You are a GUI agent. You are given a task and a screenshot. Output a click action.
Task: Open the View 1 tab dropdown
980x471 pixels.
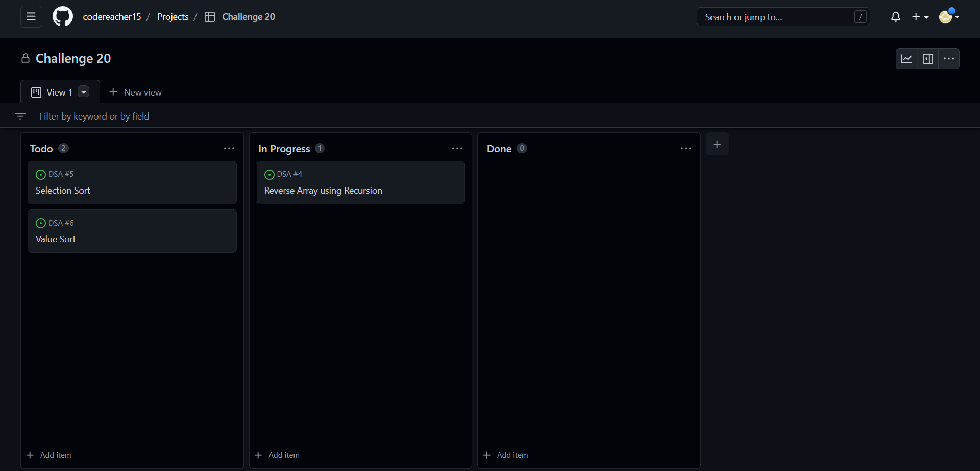pyautogui.click(x=83, y=92)
